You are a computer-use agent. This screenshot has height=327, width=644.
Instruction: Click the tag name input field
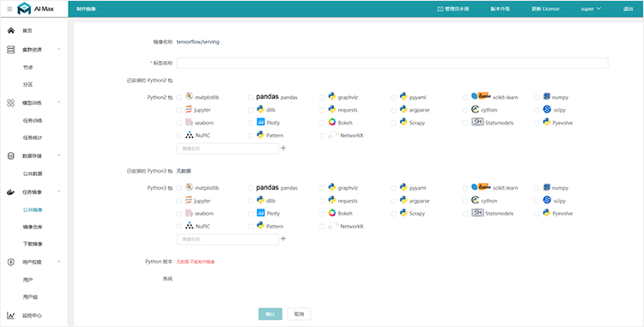[x=392, y=63]
